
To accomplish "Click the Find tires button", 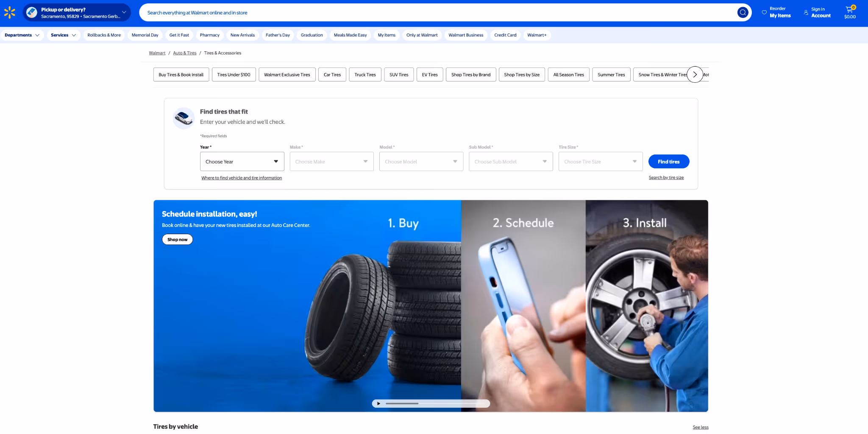I will pos(669,162).
